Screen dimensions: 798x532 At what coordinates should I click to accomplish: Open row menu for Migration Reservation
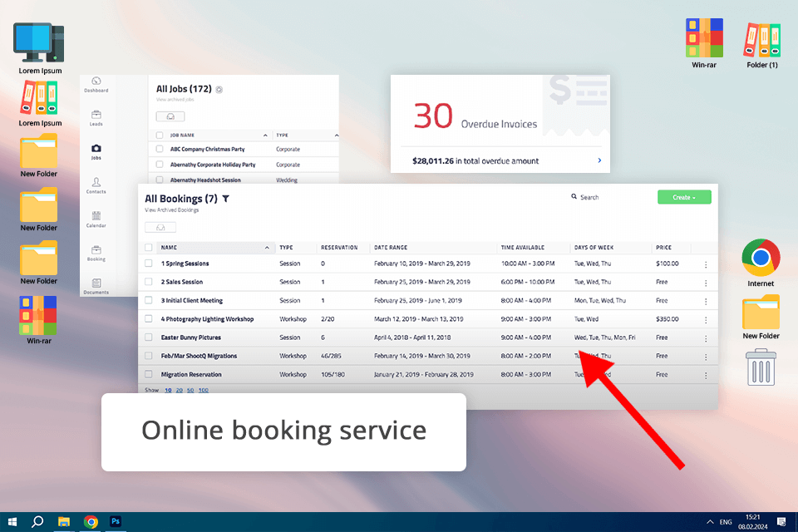[x=706, y=375]
